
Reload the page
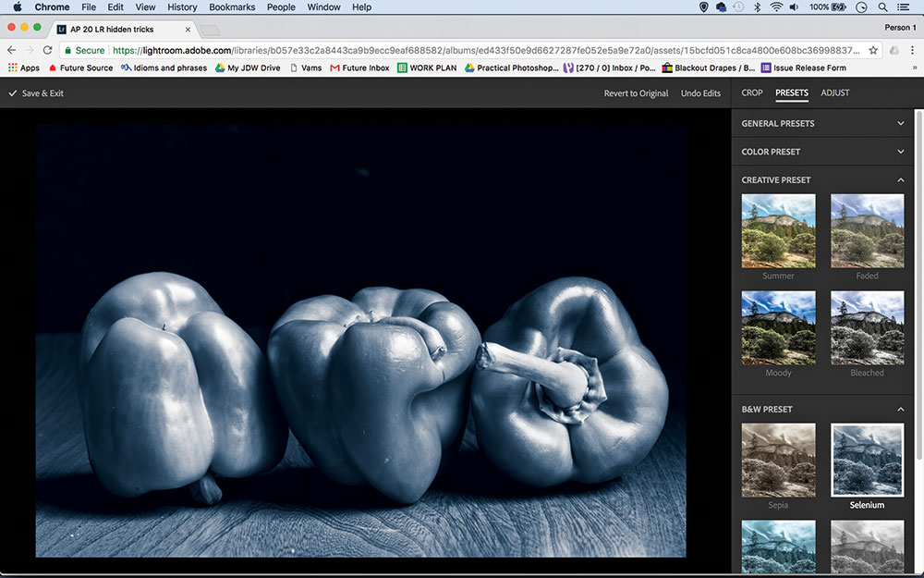click(x=48, y=50)
